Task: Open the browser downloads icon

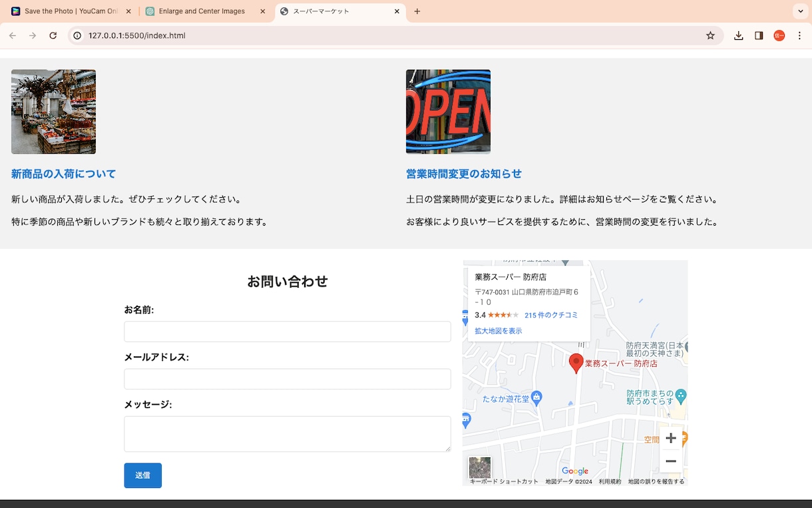Action: [x=739, y=36]
